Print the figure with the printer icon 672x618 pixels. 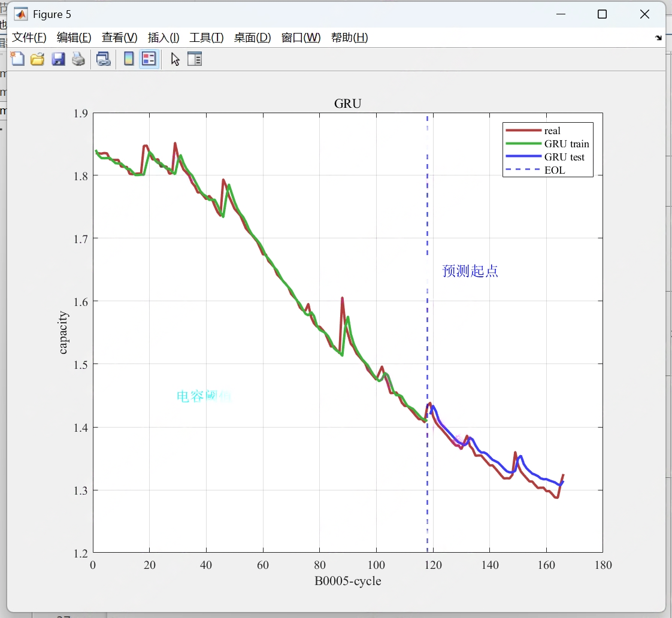click(78, 59)
